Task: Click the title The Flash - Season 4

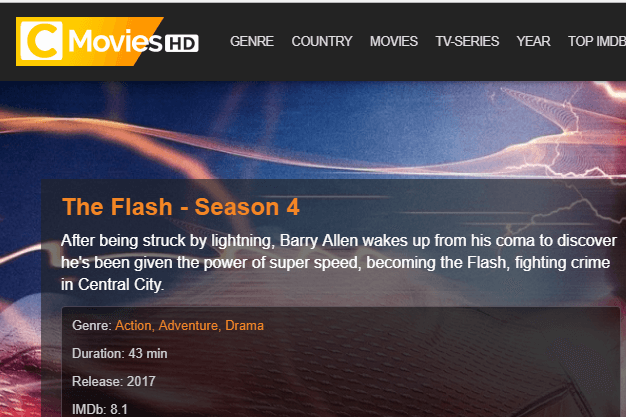Action: (181, 207)
